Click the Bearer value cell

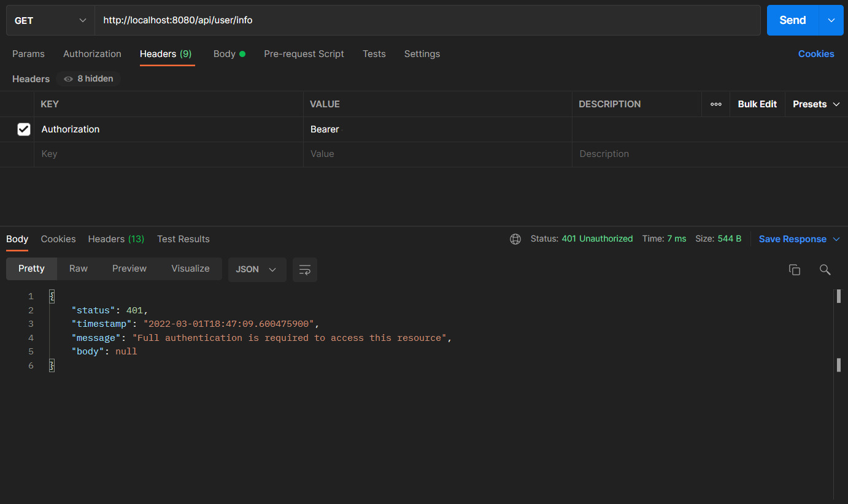tap(437, 129)
